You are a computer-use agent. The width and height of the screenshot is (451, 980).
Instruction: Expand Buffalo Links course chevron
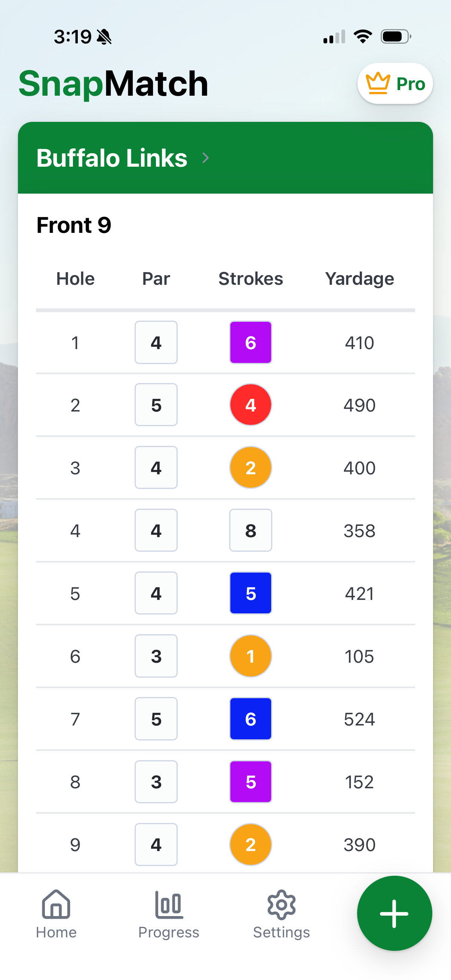pos(206,158)
